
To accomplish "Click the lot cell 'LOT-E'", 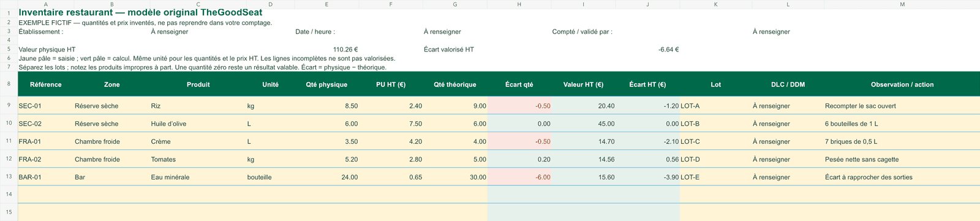I will [x=716, y=177].
